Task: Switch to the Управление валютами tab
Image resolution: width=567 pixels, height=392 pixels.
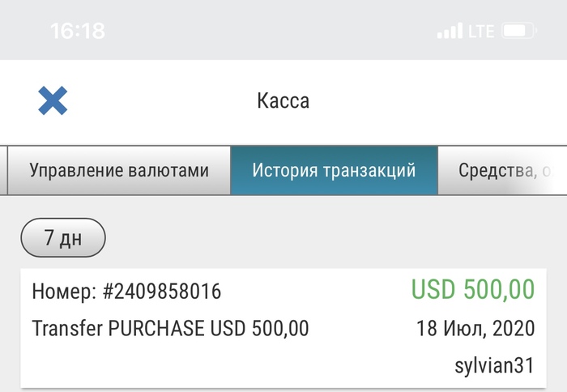Action: (119, 170)
